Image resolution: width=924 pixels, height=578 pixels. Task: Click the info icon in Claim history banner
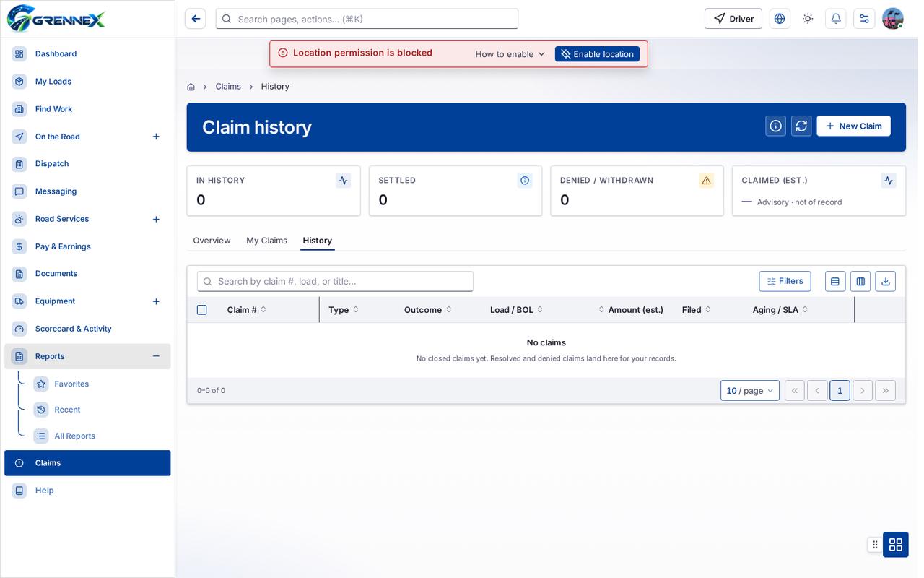776,126
